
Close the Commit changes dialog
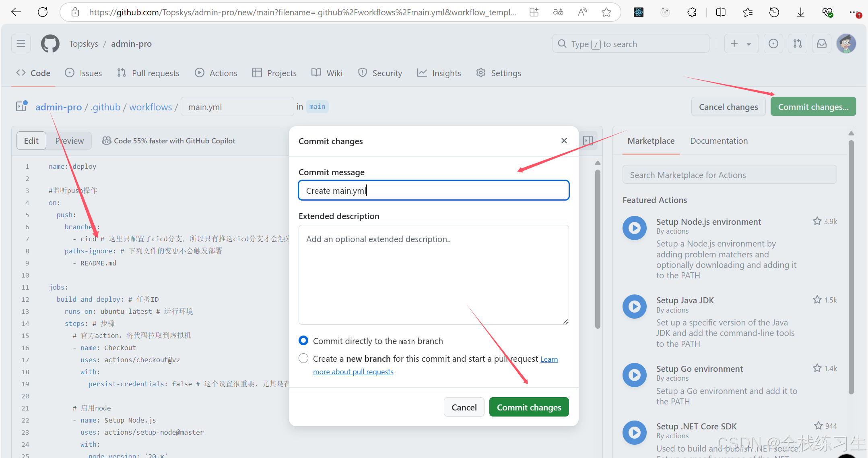point(564,141)
